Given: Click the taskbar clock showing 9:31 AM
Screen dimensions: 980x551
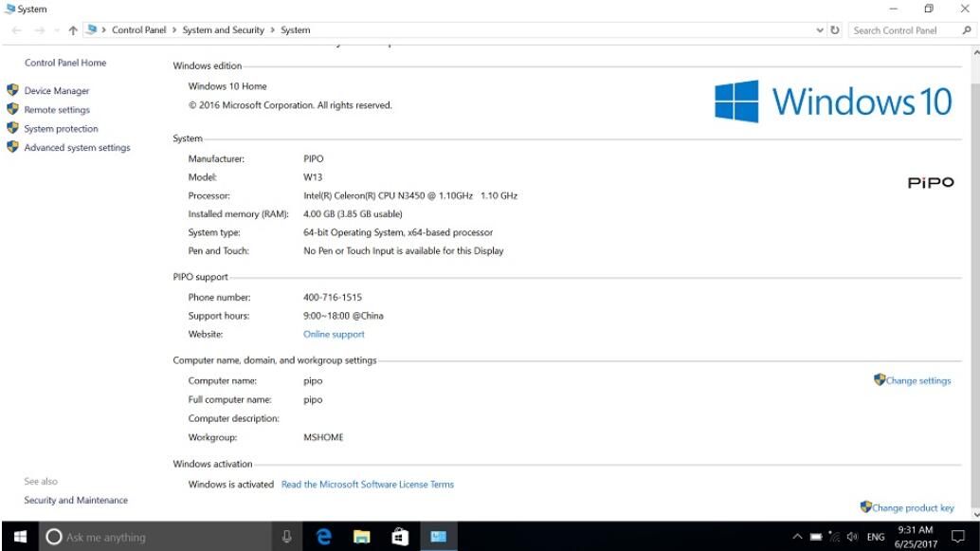Looking at the screenshot, I should pos(916,537).
